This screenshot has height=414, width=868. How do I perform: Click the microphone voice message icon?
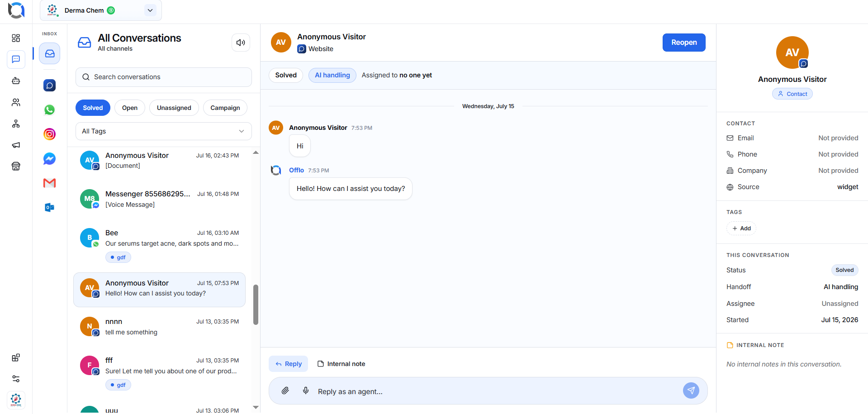(306, 390)
